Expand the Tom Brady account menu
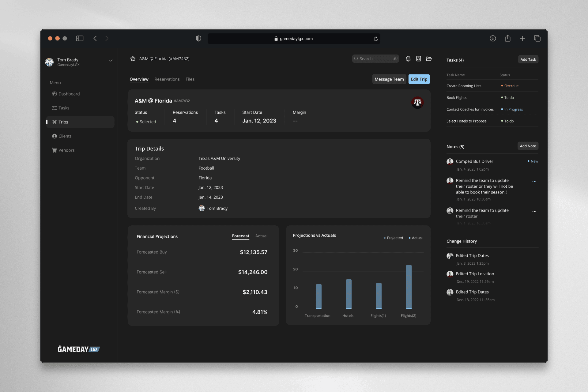The image size is (588, 392). click(x=111, y=60)
